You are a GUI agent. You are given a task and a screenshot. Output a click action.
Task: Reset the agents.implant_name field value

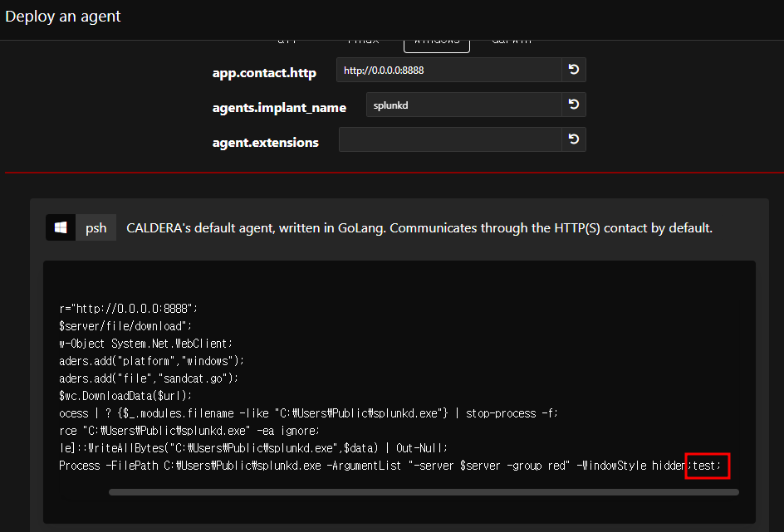(x=574, y=105)
